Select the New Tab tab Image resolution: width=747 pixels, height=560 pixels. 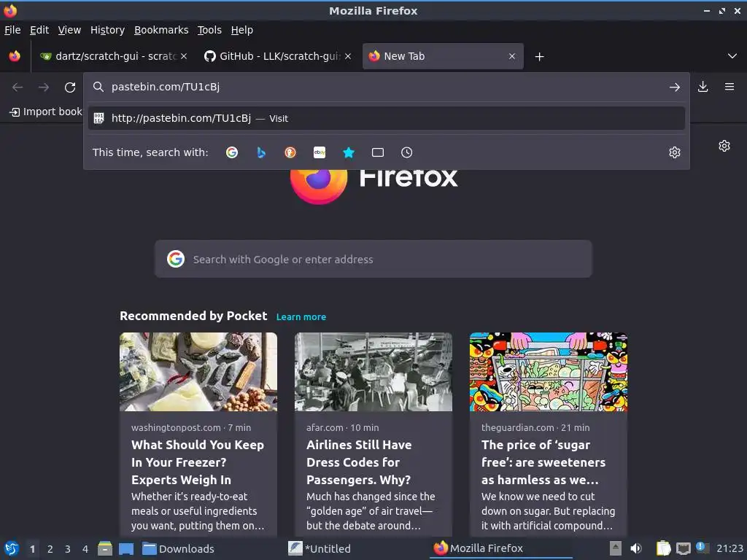pyautogui.click(x=443, y=56)
